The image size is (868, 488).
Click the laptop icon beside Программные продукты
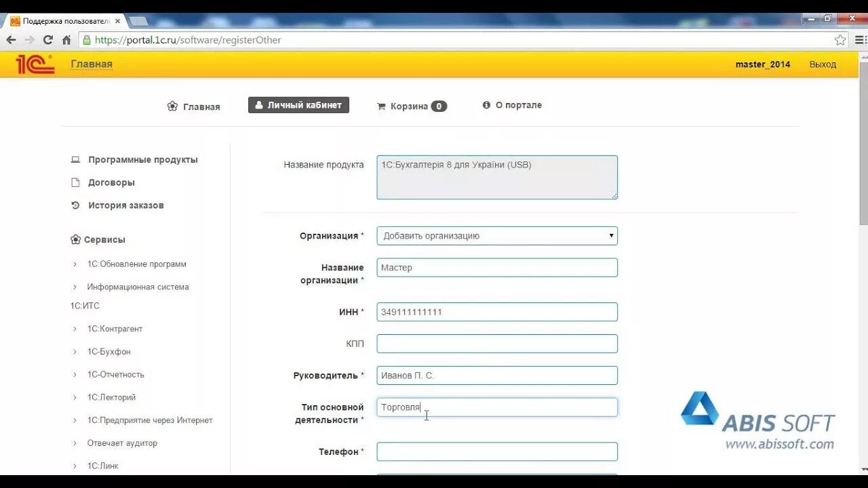click(75, 160)
